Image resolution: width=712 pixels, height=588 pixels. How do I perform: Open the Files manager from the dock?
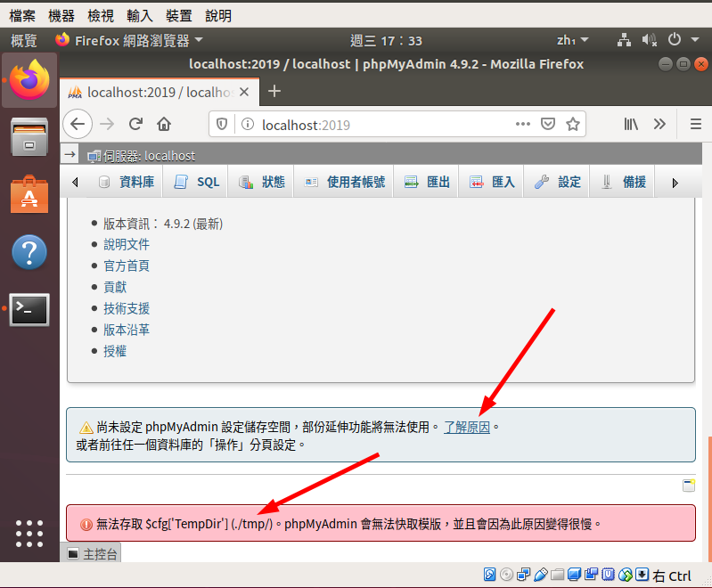29,137
